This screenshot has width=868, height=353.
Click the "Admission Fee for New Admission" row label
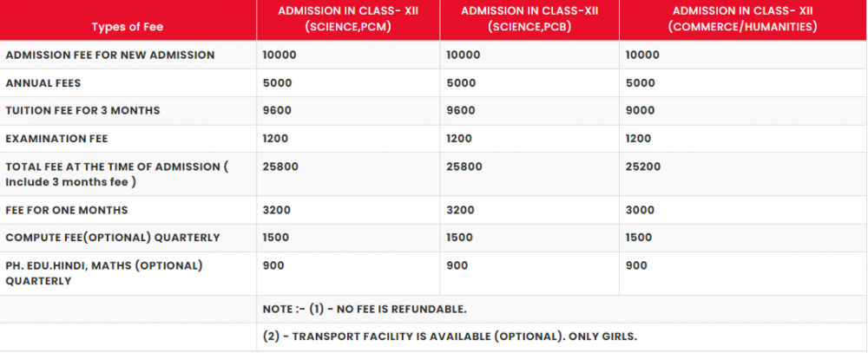pyautogui.click(x=110, y=55)
